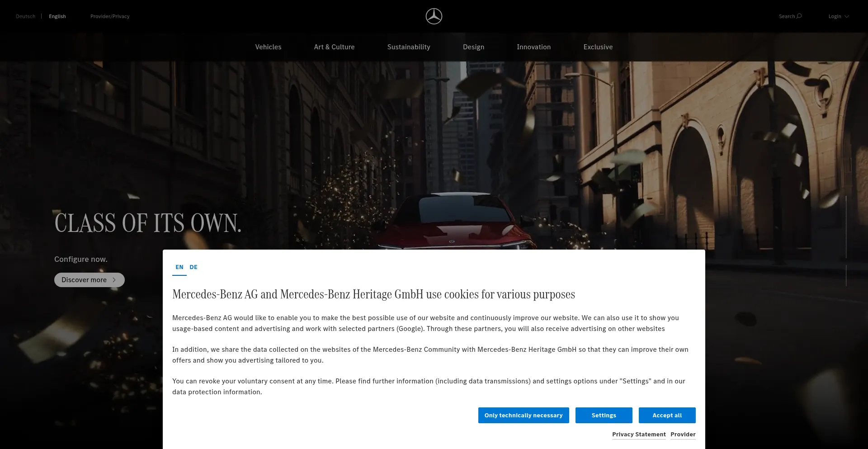868x449 pixels.
Task: Open the Innovation menu
Action: [533, 47]
